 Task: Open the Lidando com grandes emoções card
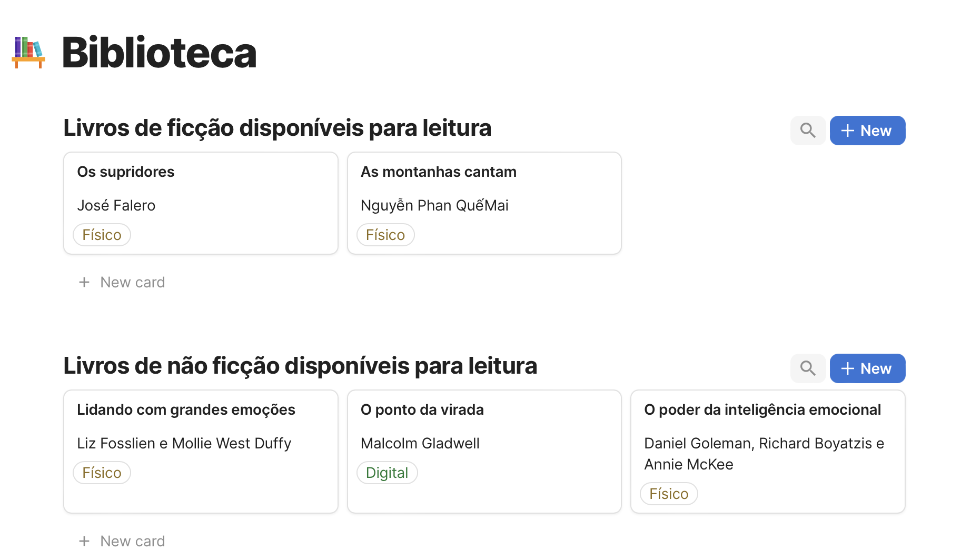[201, 452]
